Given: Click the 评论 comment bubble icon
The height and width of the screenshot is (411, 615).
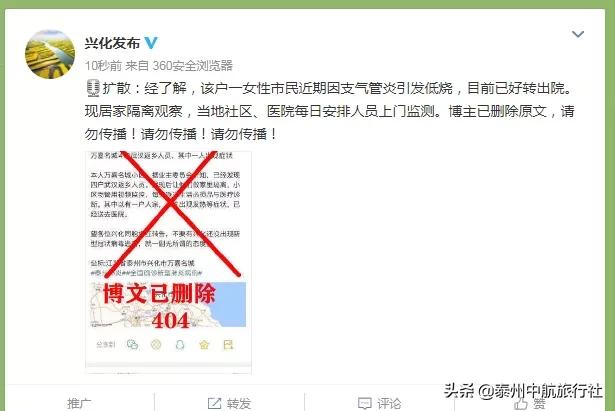Looking at the screenshot, I should pos(364,403).
